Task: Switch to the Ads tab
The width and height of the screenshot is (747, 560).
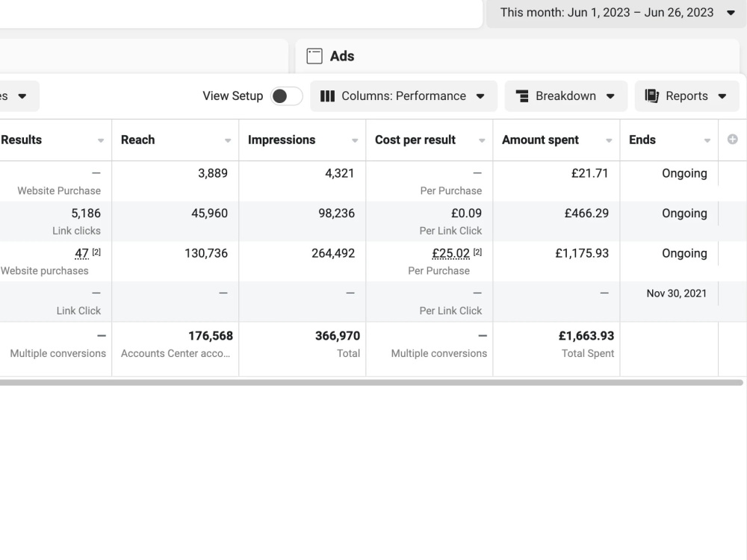Action: point(518,56)
